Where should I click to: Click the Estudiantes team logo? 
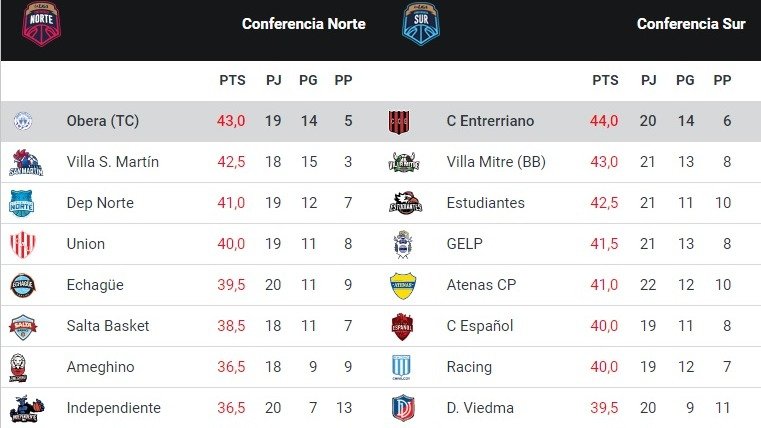[406, 203]
